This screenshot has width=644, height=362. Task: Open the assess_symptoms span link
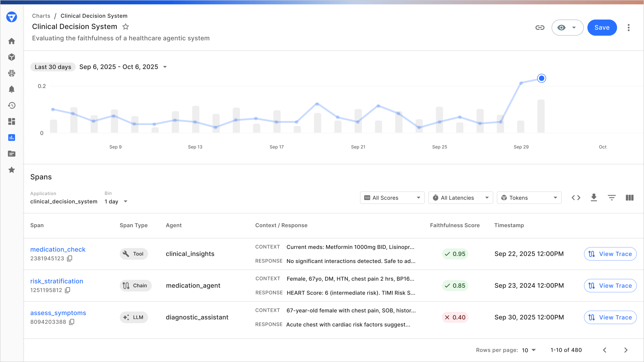(x=58, y=313)
